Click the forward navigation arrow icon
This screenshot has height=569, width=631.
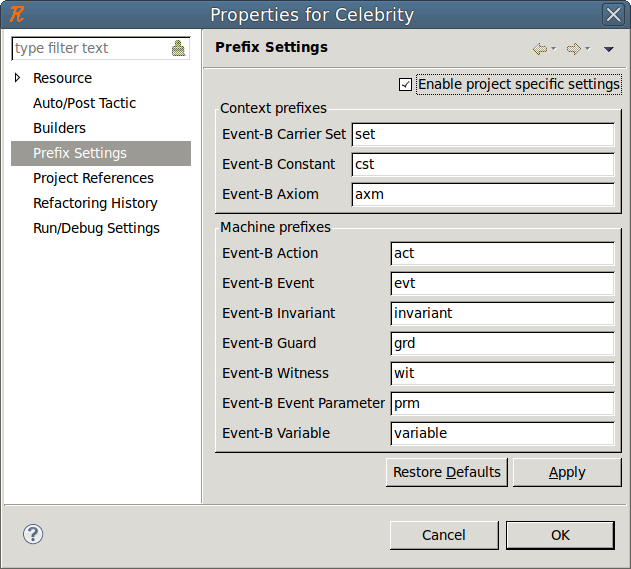(x=573, y=48)
